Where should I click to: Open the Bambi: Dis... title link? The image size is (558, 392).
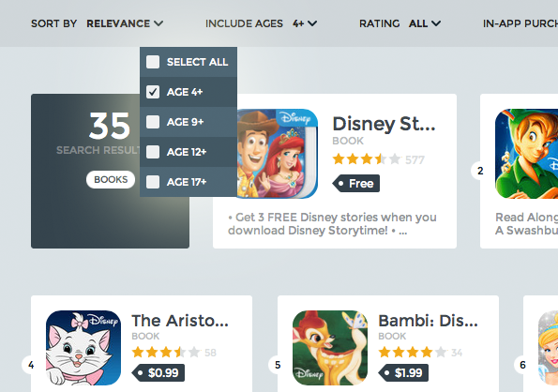[x=428, y=321]
